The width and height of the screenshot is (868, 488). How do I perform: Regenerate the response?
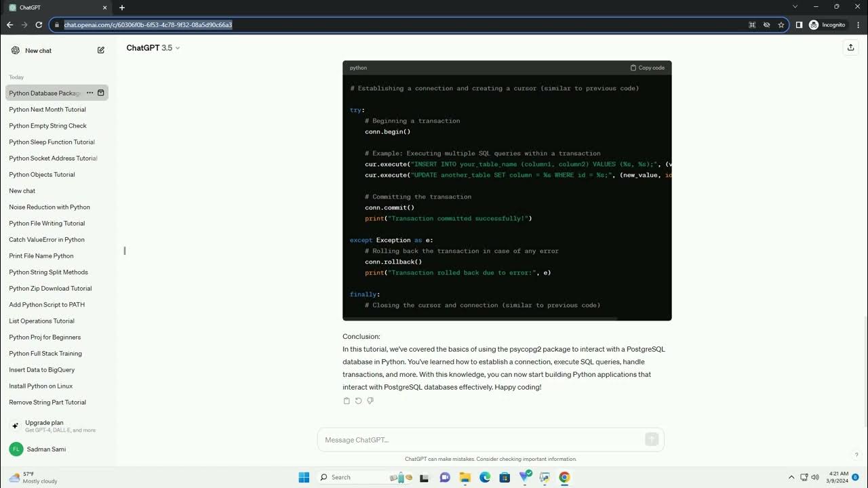[x=359, y=401]
